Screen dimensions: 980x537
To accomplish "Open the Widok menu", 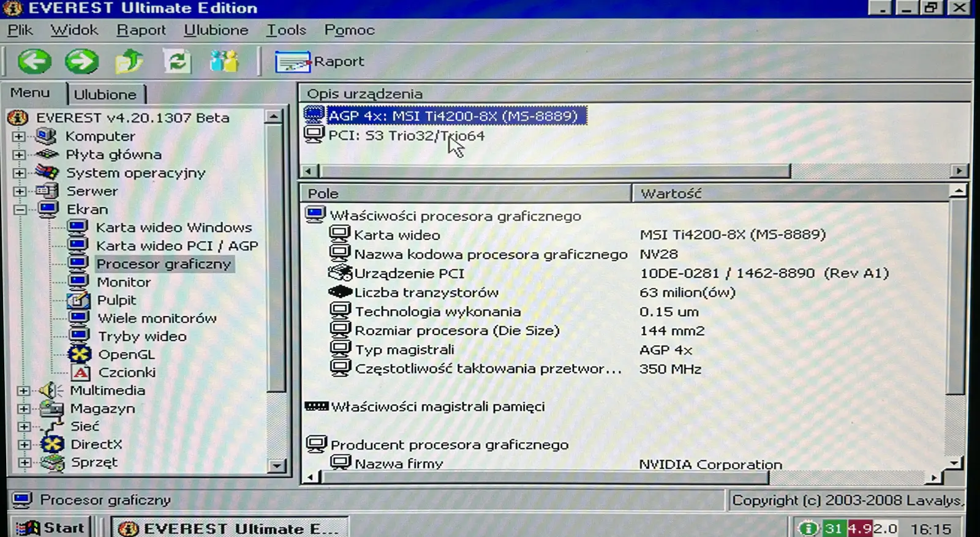I will tap(74, 30).
